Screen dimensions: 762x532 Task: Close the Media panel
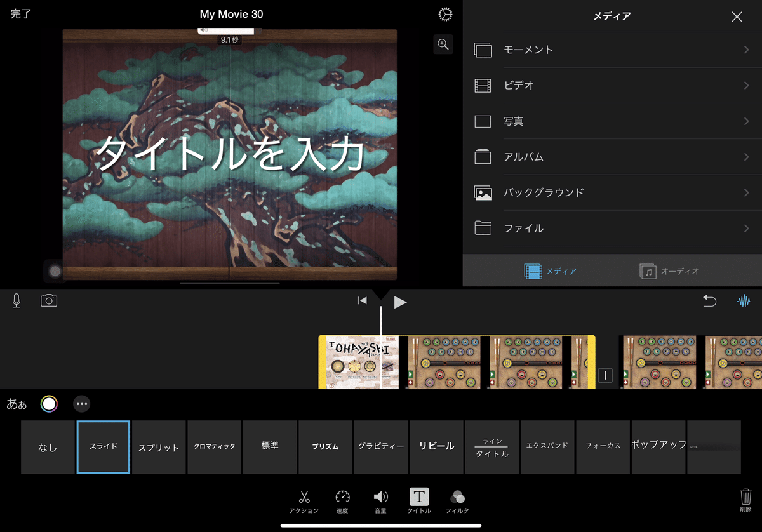click(737, 17)
